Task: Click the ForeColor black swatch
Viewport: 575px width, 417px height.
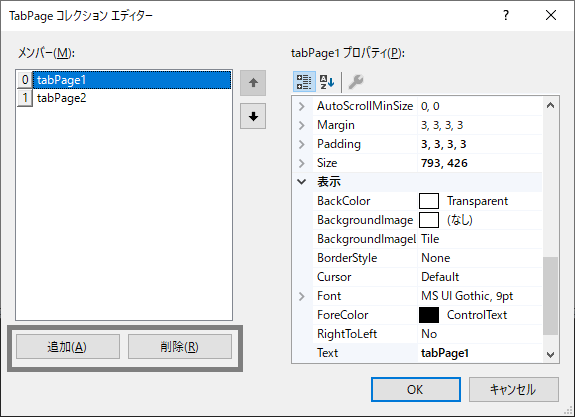Action: pyautogui.click(x=429, y=315)
